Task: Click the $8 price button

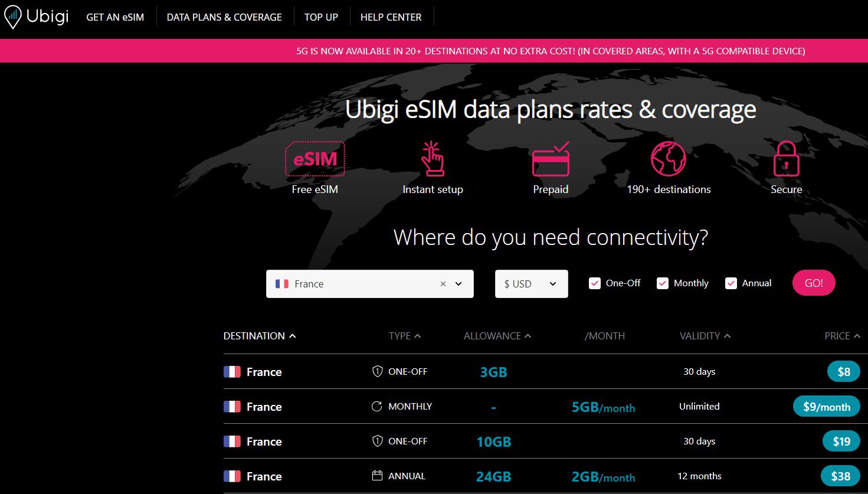Action: tap(843, 371)
